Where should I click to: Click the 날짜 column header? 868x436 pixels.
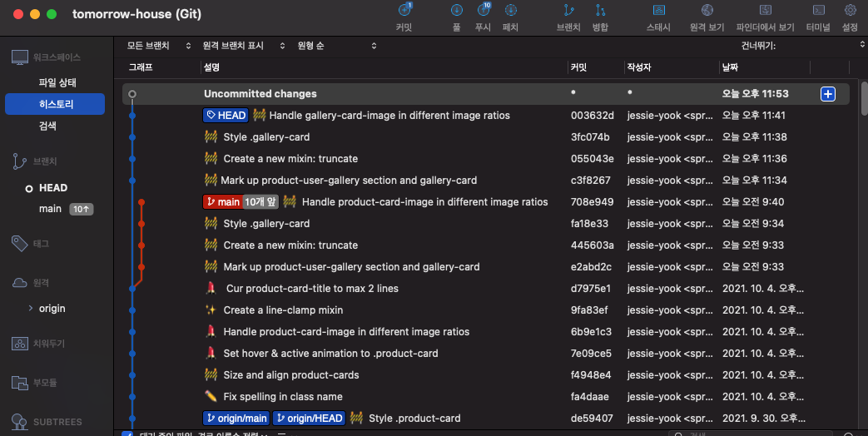(730, 67)
